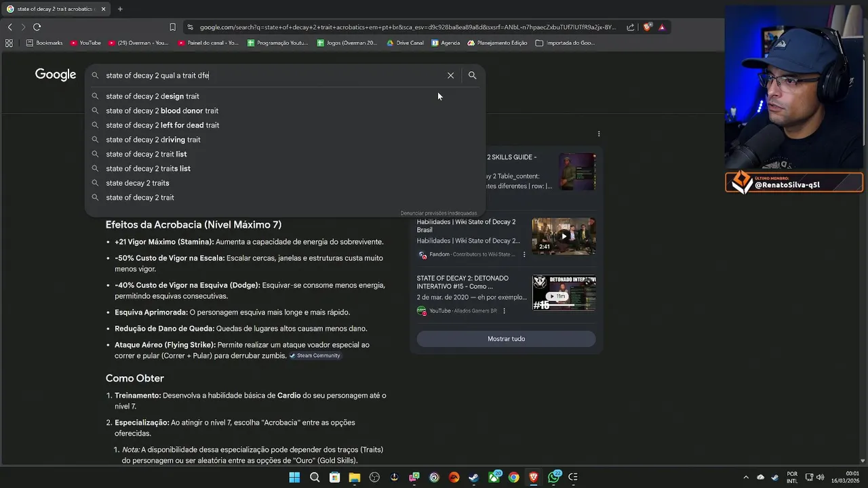Open the 'Importada do Goo...' bookmarks folder
Viewport: 868px width, 488px height.
pos(565,43)
